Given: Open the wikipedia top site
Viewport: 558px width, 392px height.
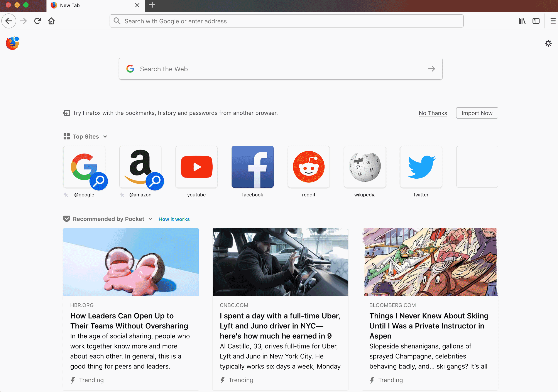Looking at the screenshot, I should 365,167.
